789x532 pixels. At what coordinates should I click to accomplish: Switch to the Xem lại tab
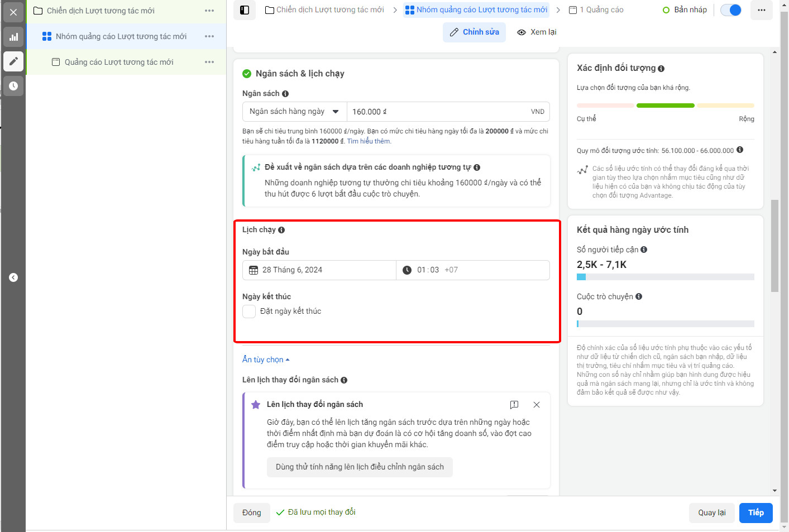coord(537,32)
